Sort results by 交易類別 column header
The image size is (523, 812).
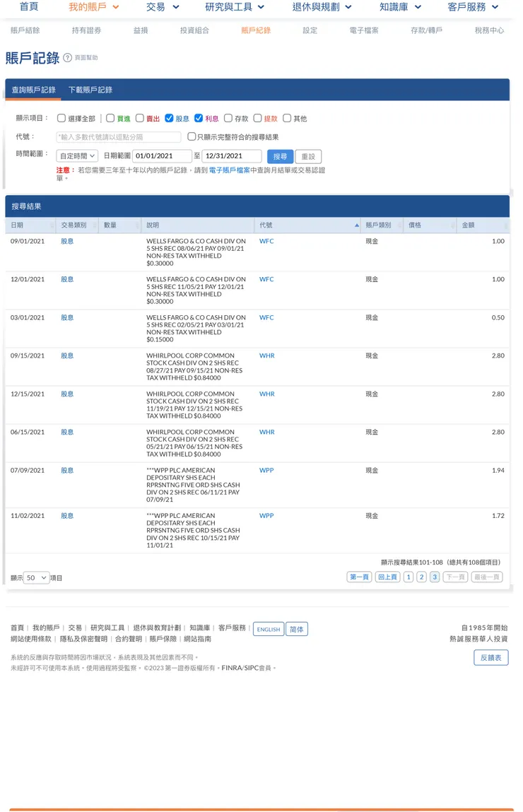(x=77, y=225)
